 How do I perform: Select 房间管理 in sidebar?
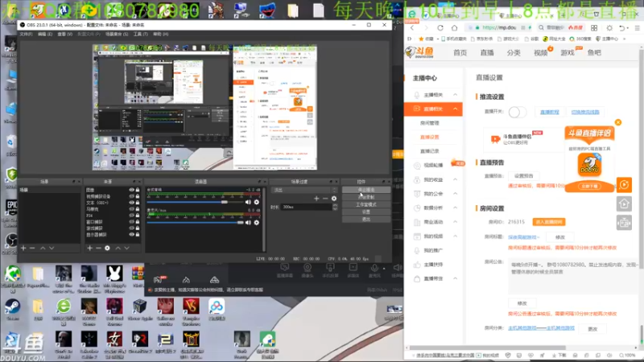(x=430, y=123)
